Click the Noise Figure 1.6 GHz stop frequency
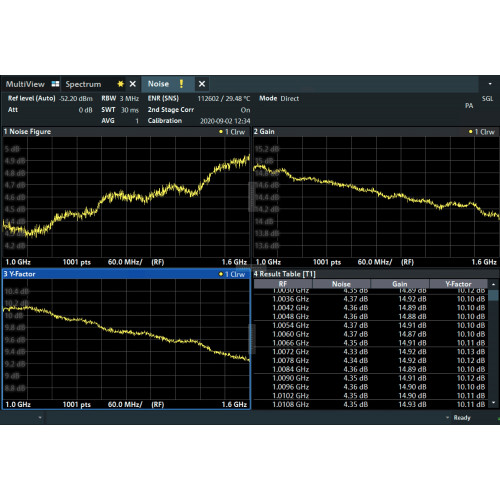 coord(234,262)
